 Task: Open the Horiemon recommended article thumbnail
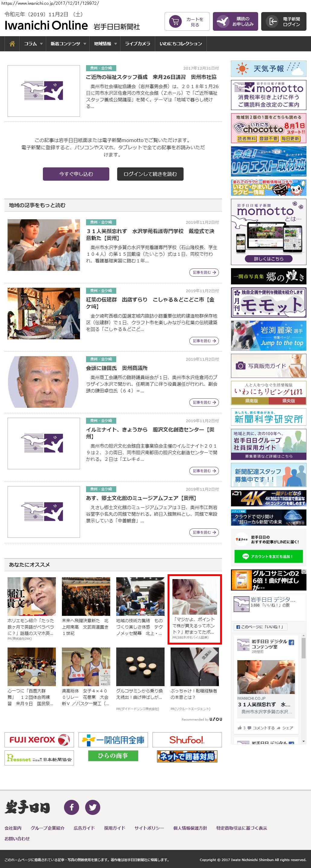[31, 597]
